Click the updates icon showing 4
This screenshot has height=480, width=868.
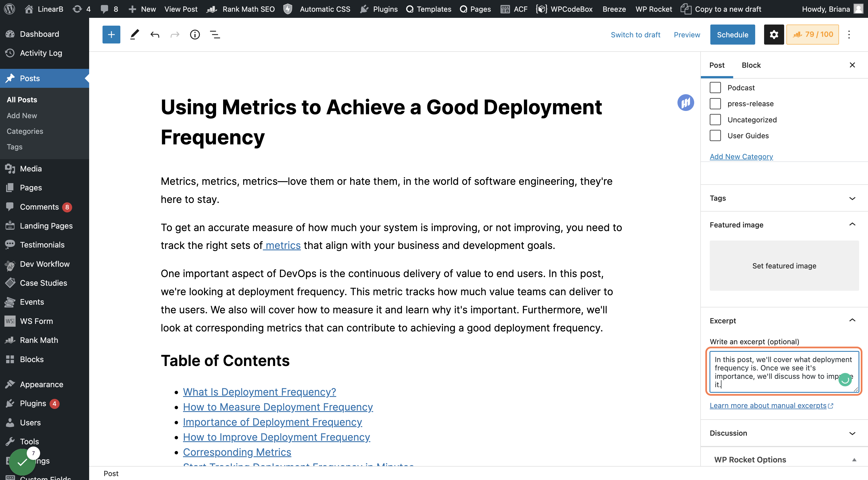82,9
